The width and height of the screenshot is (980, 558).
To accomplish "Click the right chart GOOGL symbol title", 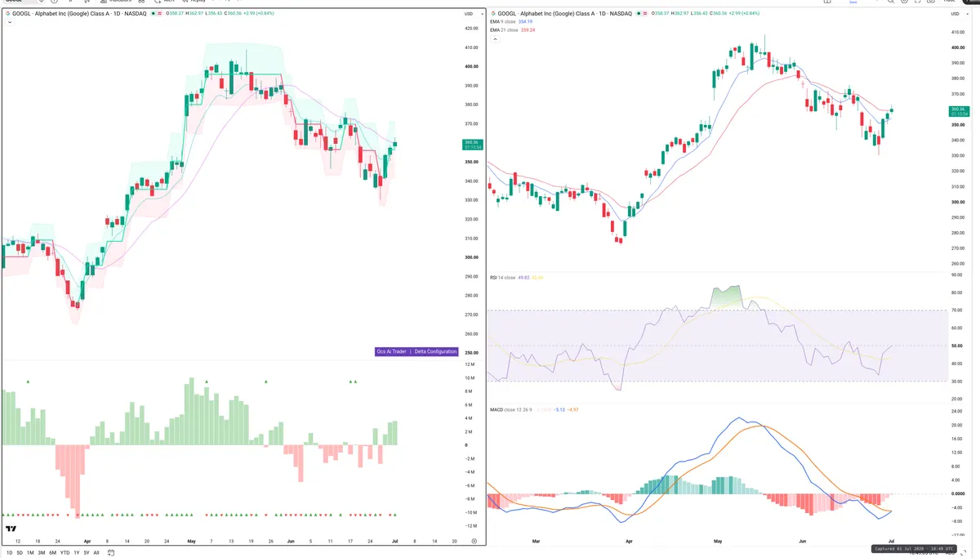I will coord(566,14).
